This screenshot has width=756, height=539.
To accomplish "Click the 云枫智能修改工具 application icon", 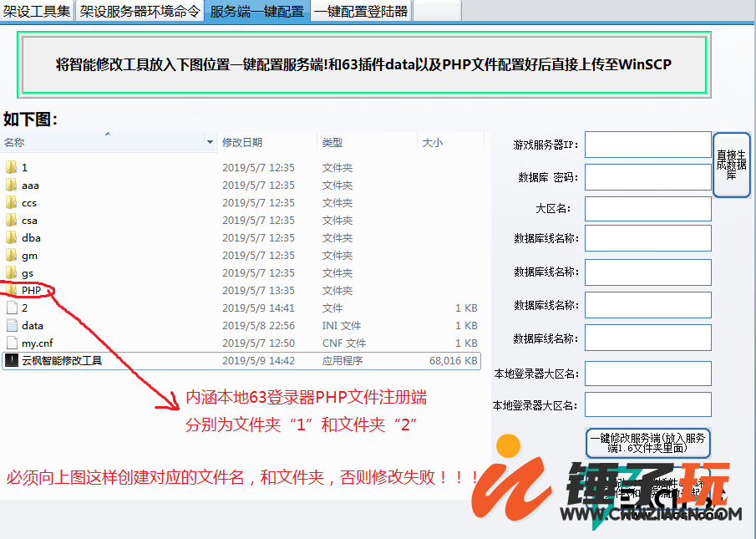I will click(x=11, y=361).
